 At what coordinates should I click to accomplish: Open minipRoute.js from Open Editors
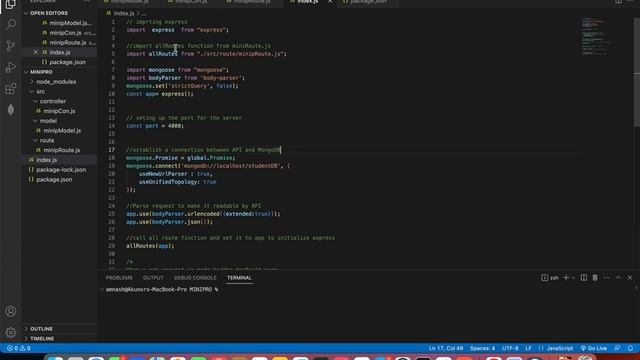pyautogui.click(x=68, y=42)
